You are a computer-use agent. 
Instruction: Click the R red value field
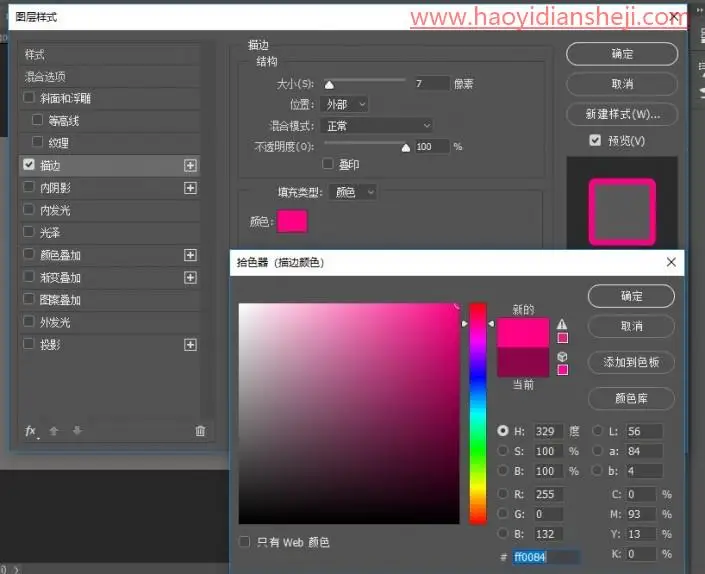coord(548,494)
